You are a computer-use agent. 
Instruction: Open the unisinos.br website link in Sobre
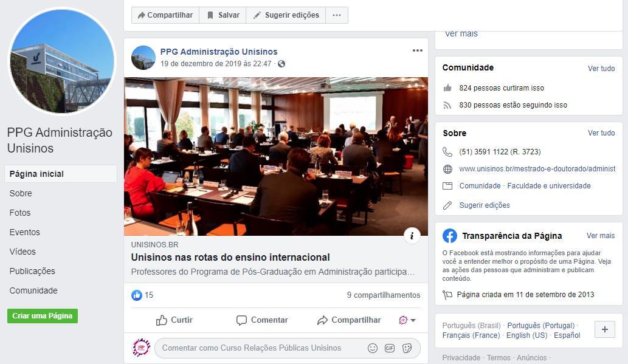(x=537, y=169)
